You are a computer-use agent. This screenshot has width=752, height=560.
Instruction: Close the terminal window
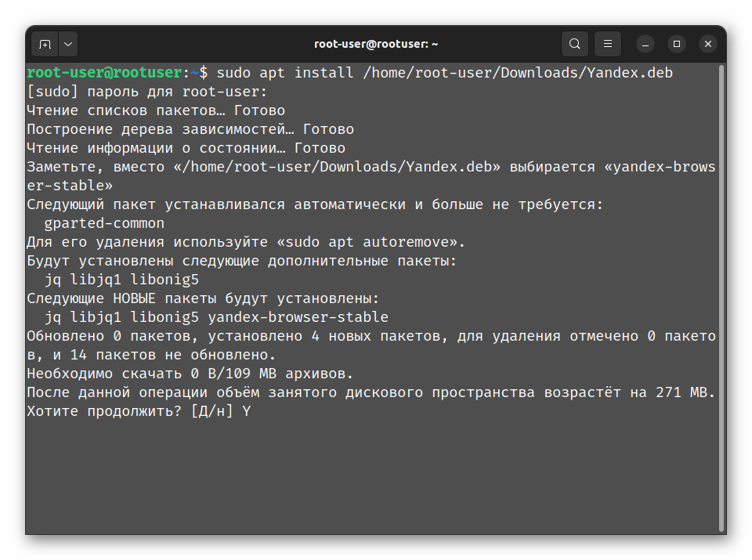[708, 44]
